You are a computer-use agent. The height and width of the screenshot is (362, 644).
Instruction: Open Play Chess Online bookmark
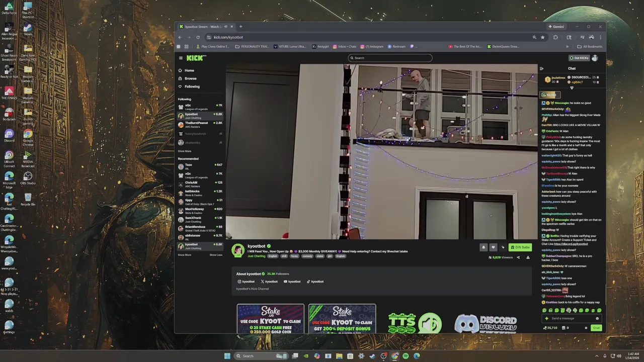click(212, 46)
